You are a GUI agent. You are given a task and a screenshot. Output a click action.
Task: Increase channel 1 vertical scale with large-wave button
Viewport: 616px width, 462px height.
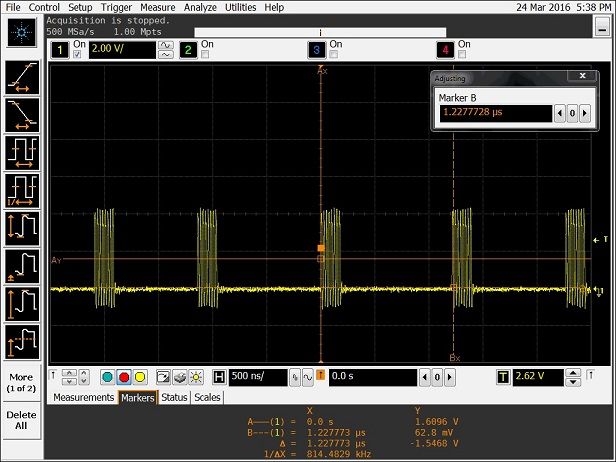[x=166, y=45]
